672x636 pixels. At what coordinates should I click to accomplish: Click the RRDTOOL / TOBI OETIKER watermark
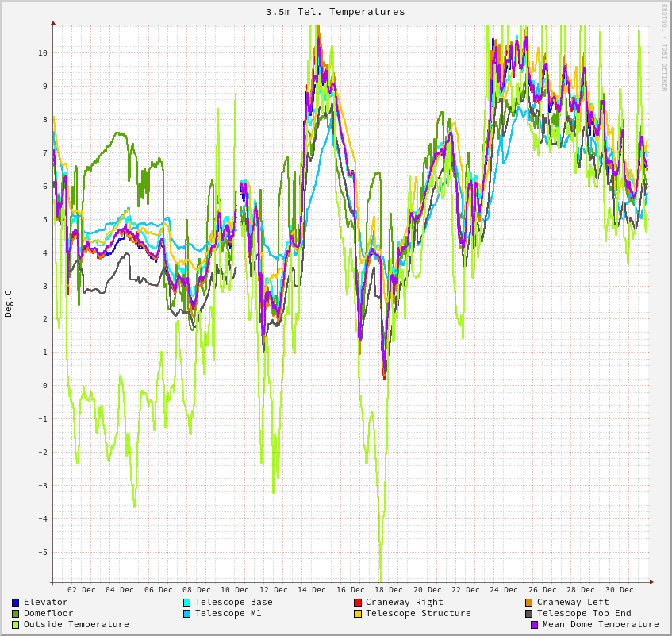(x=665, y=48)
